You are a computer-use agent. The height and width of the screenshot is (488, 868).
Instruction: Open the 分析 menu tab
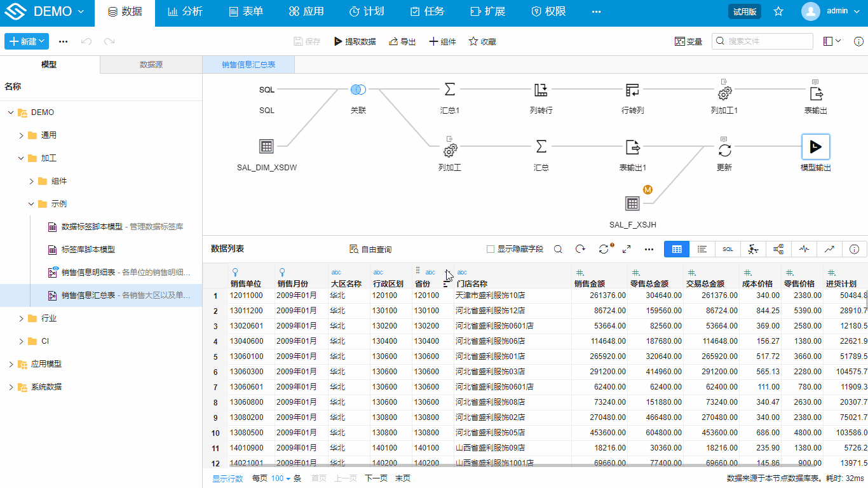click(186, 11)
